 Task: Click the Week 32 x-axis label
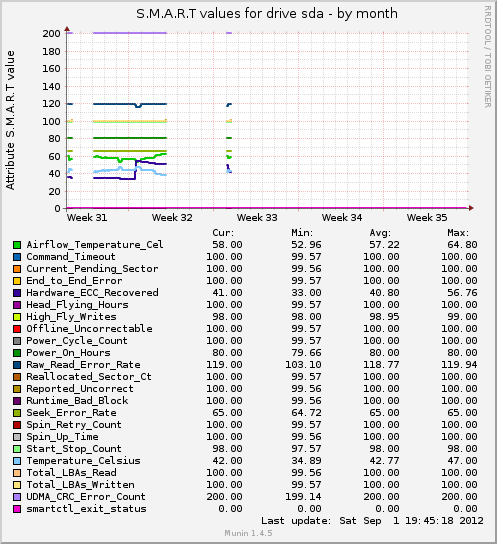pyautogui.click(x=172, y=218)
